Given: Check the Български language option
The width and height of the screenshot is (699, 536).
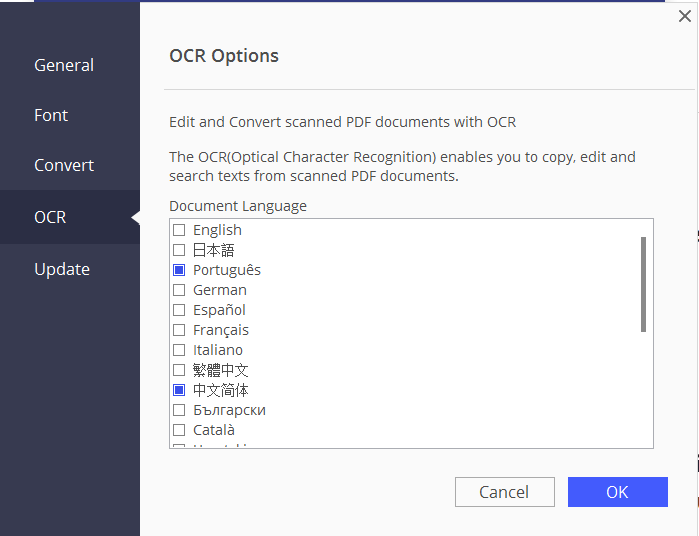Looking at the screenshot, I should coord(179,410).
